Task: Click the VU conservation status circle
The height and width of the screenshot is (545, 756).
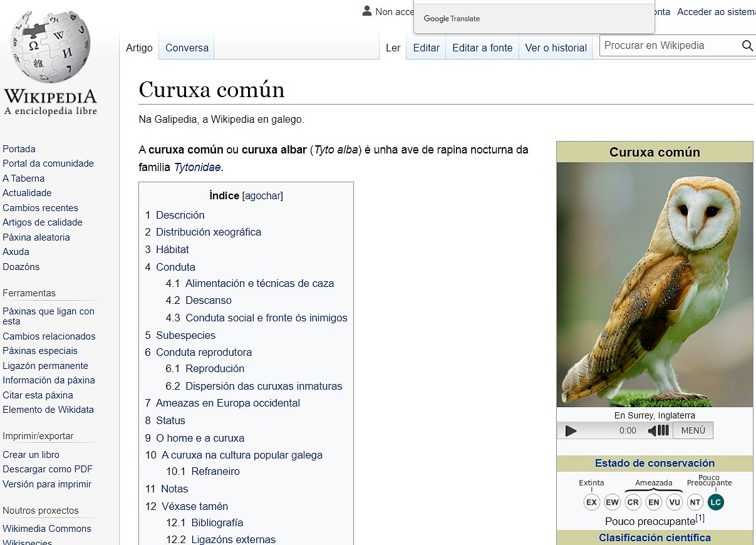Action: tap(675, 502)
